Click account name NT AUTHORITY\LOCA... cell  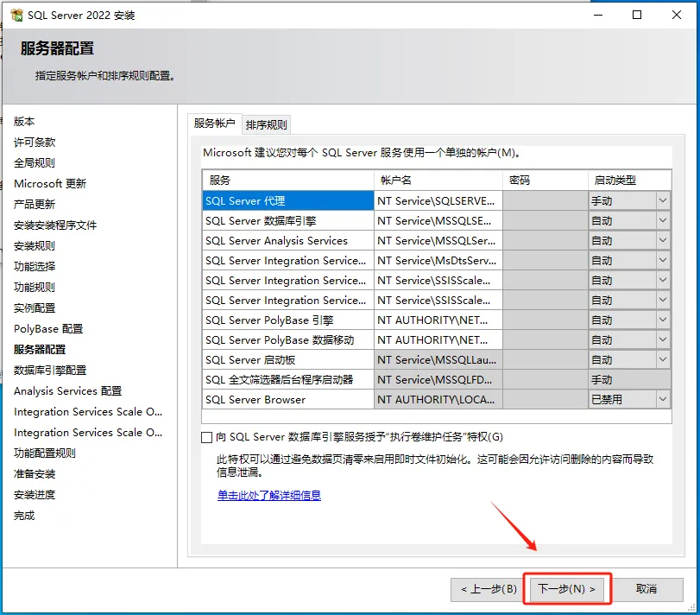click(x=438, y=399)
